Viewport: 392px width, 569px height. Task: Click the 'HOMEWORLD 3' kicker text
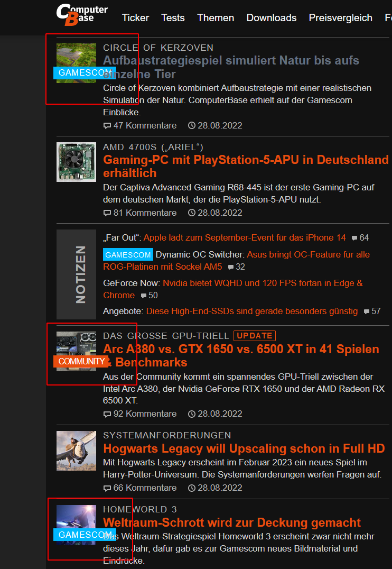pyautogui.click(x=140, y=509)
